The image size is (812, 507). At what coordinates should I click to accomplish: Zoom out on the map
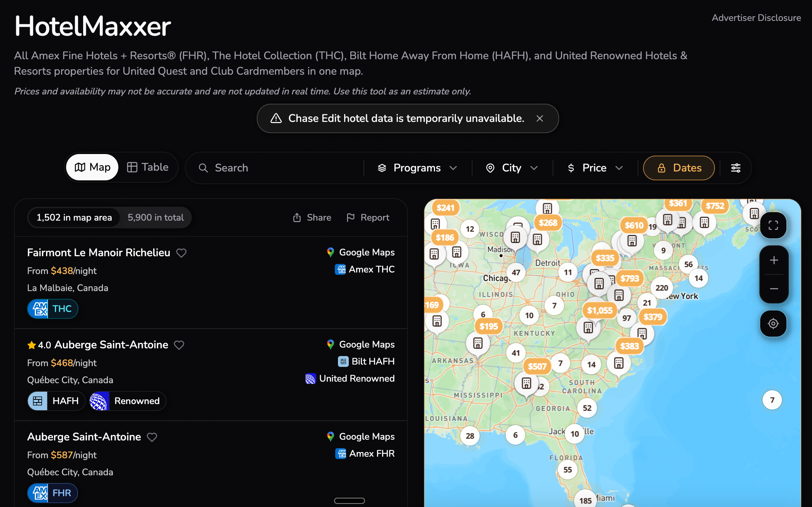click(x=774, y=289)
